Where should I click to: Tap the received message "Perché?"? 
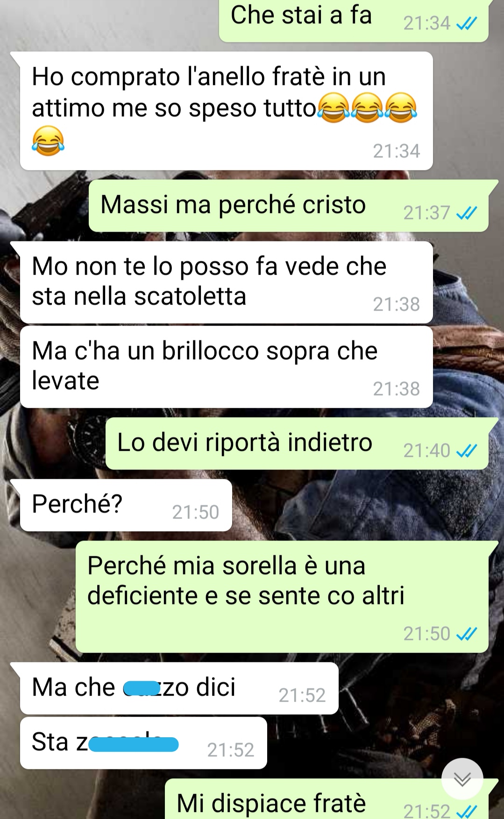tap(126, 505)
